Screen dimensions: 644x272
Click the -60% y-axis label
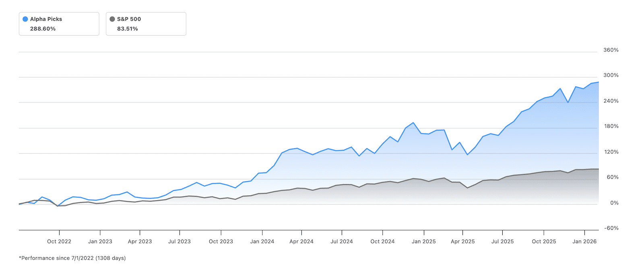click(x=611, y=228)
